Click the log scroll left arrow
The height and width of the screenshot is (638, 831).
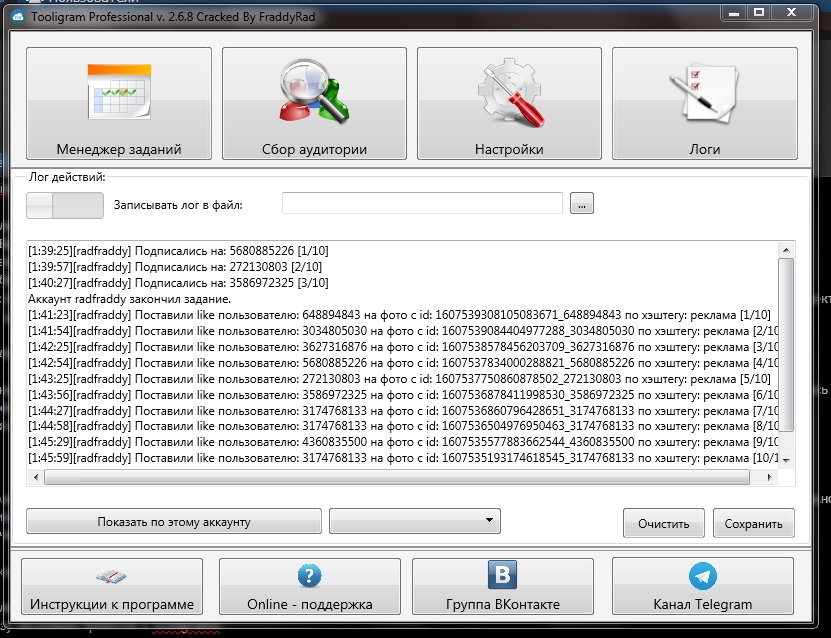coord(36,477)
